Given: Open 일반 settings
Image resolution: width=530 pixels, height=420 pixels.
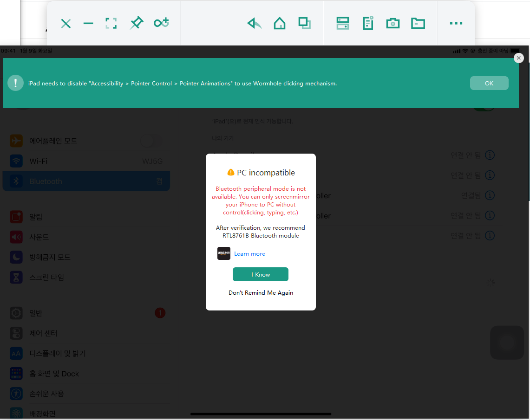Looking at the screenshot, I should click(x=86, y=313).
